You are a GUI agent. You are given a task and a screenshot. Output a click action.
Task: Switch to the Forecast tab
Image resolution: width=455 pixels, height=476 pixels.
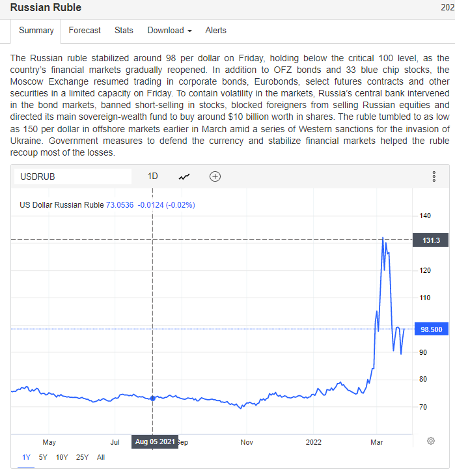(x=85, y=31)
